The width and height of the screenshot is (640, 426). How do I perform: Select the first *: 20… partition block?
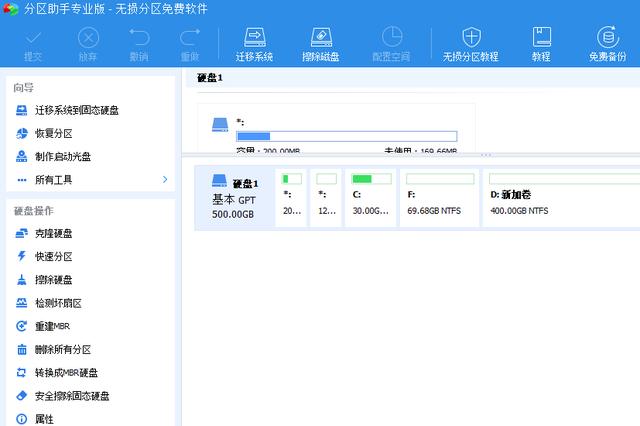291,197
